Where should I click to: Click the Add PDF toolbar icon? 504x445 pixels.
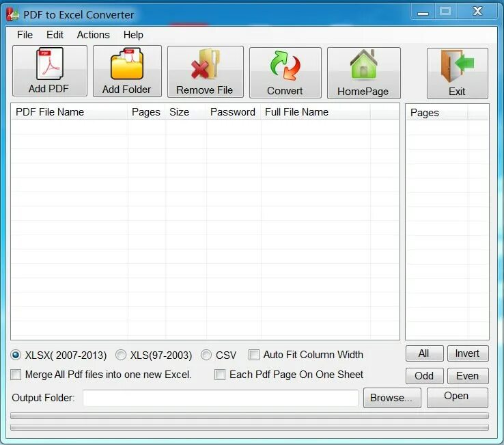pyautogui.click(x=50, y=71)
